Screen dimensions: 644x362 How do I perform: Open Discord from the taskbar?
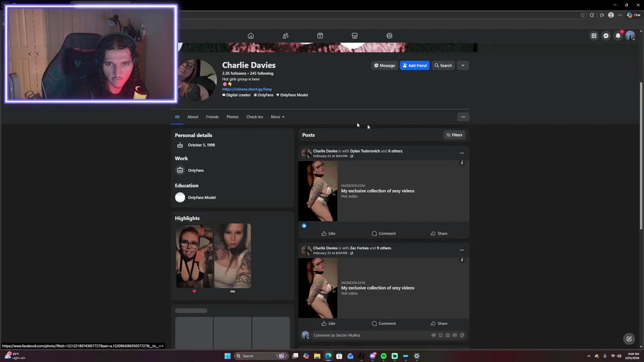[x=372, y=356]
